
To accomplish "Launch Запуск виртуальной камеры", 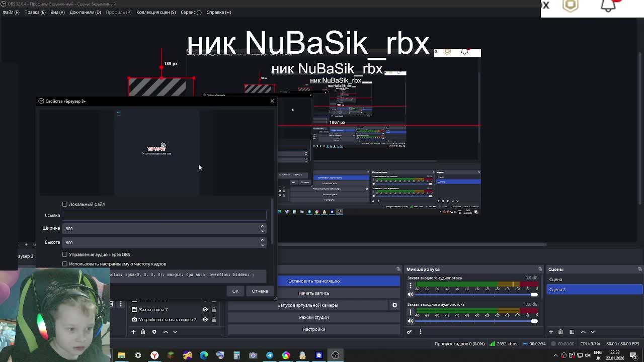I will pos(308,305).
